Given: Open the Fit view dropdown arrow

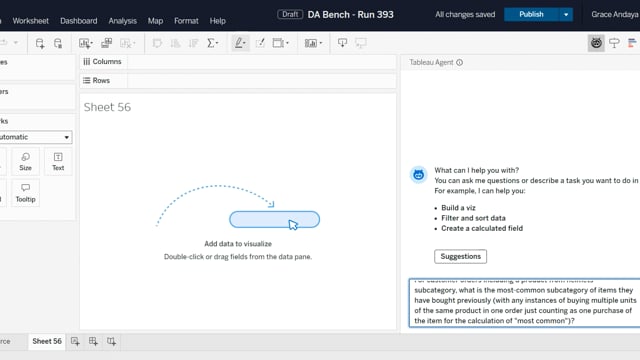Looking at the screenshot, I should (321, 43).
